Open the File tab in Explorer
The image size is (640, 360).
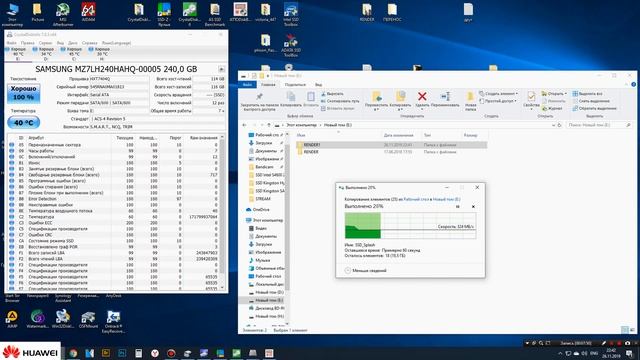pyautogui.click(x=247, y=84)
